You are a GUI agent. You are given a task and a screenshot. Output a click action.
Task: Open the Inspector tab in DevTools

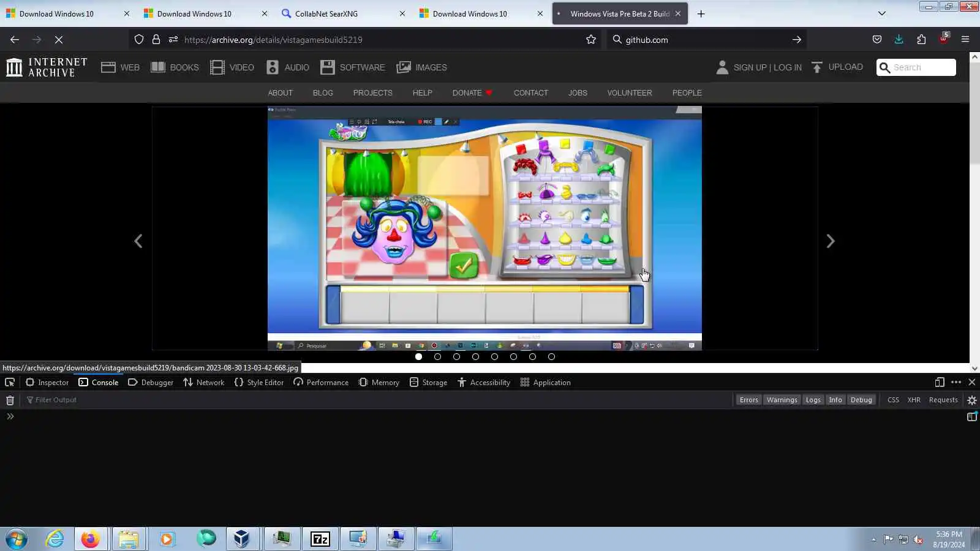pyautogui.click(x=47, y=383)
